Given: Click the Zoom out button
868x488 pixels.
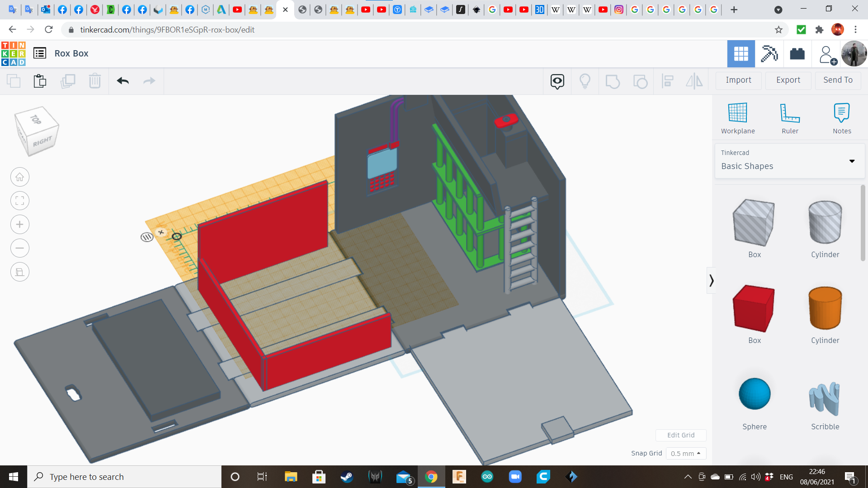Looking at the screenshot, I should [x=20, y=248].
